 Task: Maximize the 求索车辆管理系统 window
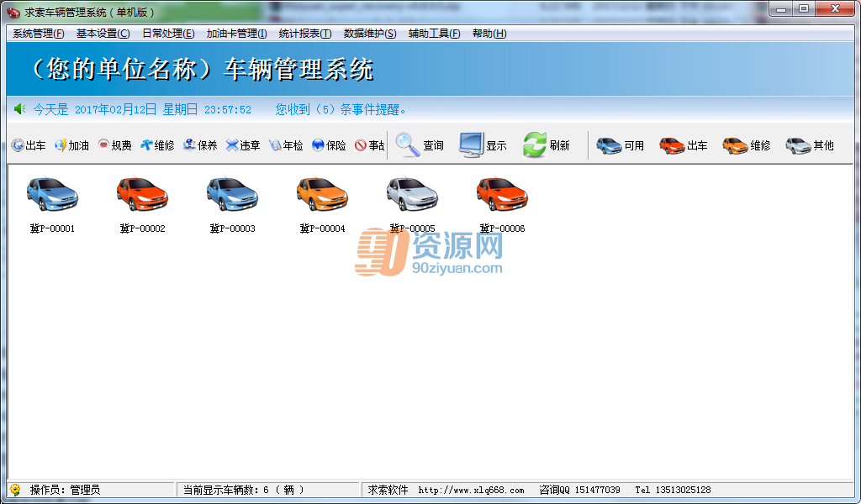point(804,8)
